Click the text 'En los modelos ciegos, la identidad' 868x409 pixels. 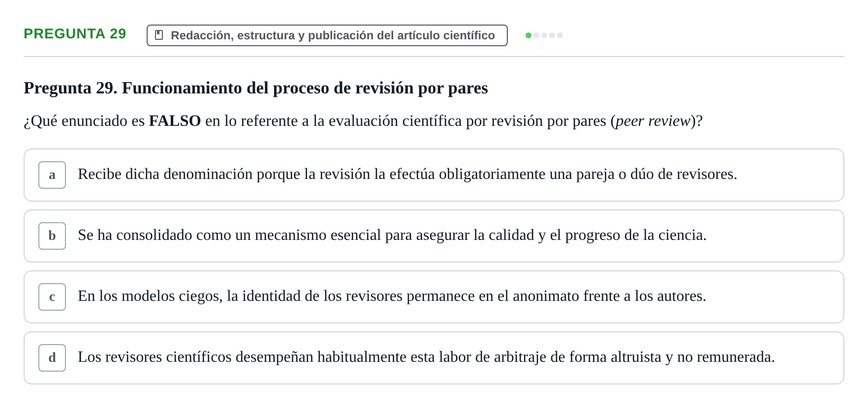[x=189, y=296]
